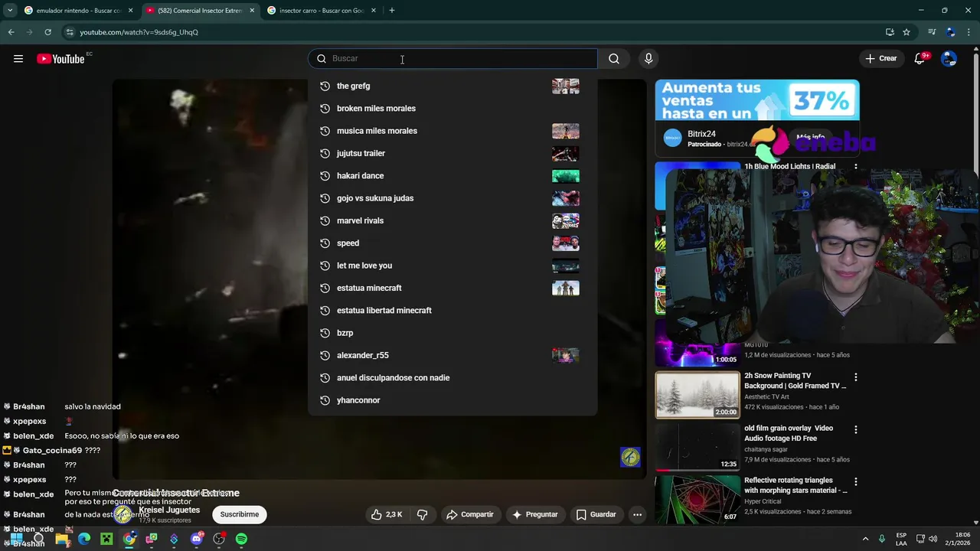Click the address bar URL

pos(139,32)
